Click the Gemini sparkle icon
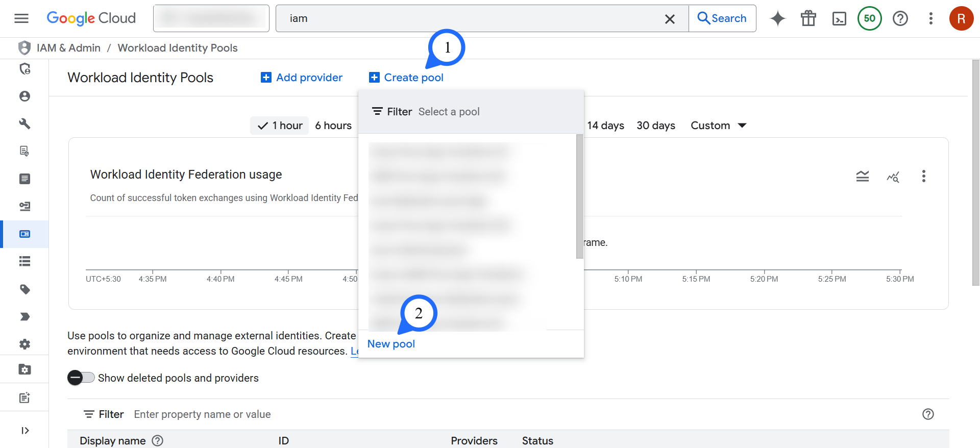The width and height of the screenshot is (980, 448). click(777, 19)
